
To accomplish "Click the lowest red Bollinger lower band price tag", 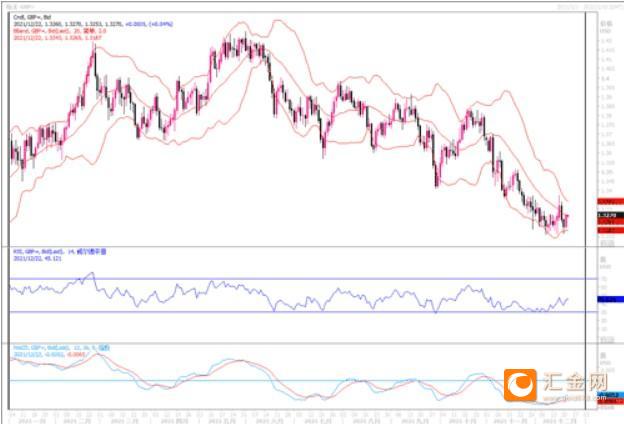I will point(610,231).
